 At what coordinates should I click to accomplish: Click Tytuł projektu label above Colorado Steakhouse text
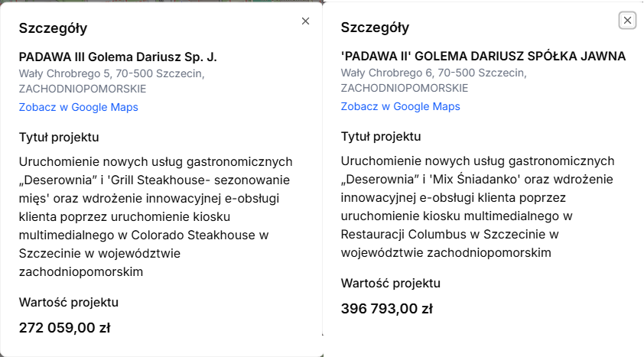click(60, 138)
